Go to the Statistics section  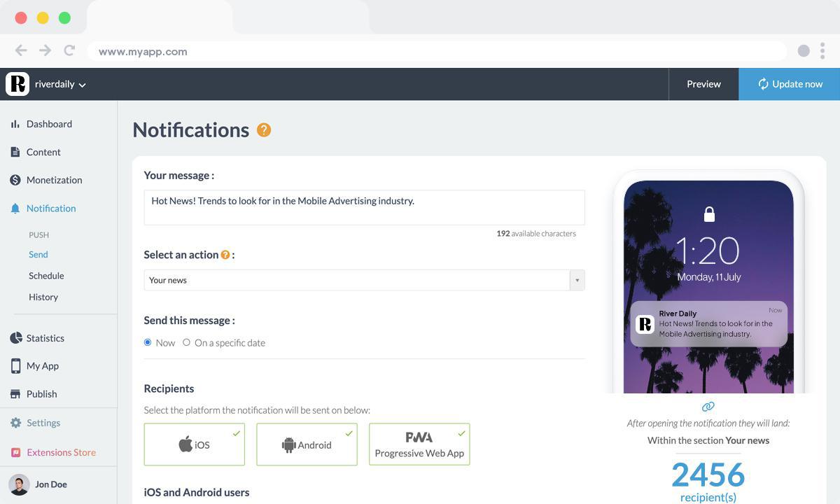click(x=45, y=338)
